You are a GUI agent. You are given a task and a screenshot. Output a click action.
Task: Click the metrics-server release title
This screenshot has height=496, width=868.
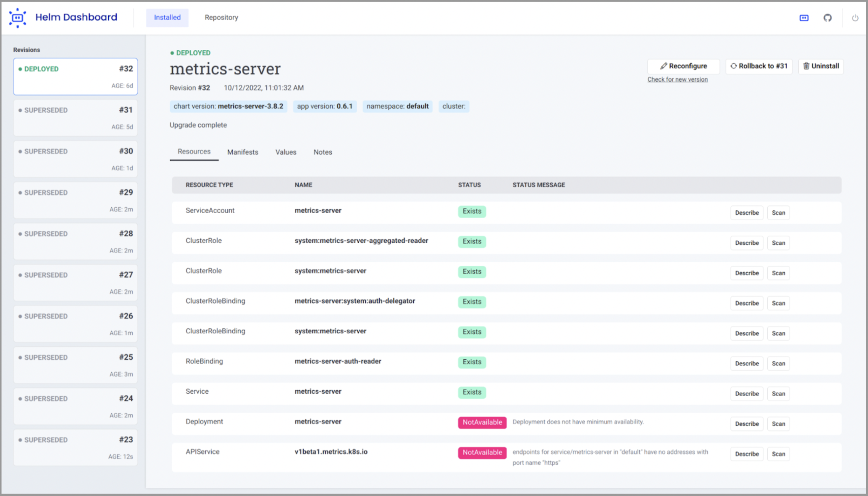(225, 69)
